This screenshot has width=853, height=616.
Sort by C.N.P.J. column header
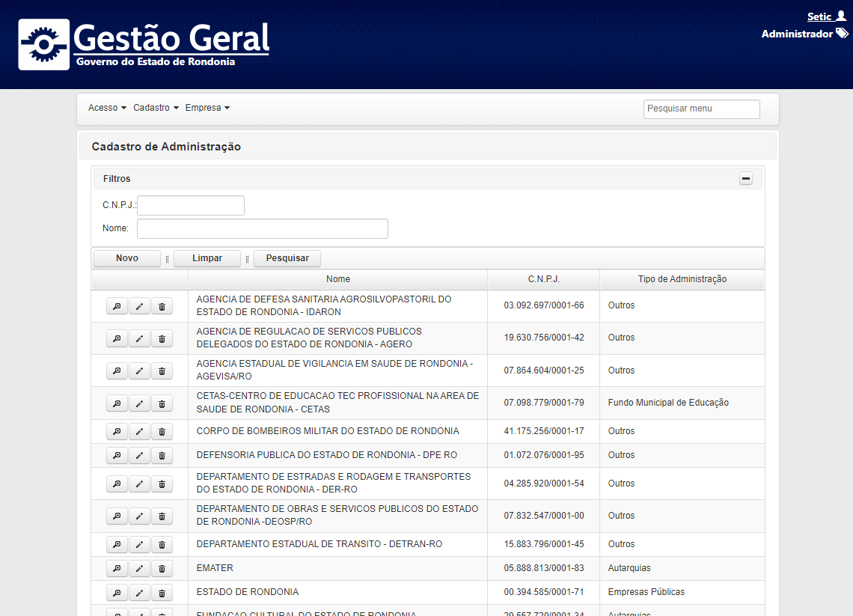pyautogui.click(x=544, y=279)
